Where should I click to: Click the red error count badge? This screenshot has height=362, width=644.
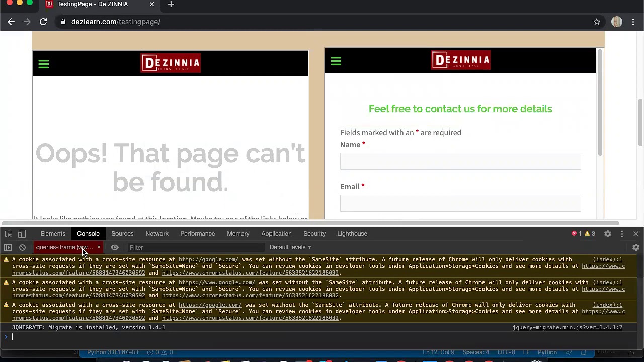coord(576,234)
